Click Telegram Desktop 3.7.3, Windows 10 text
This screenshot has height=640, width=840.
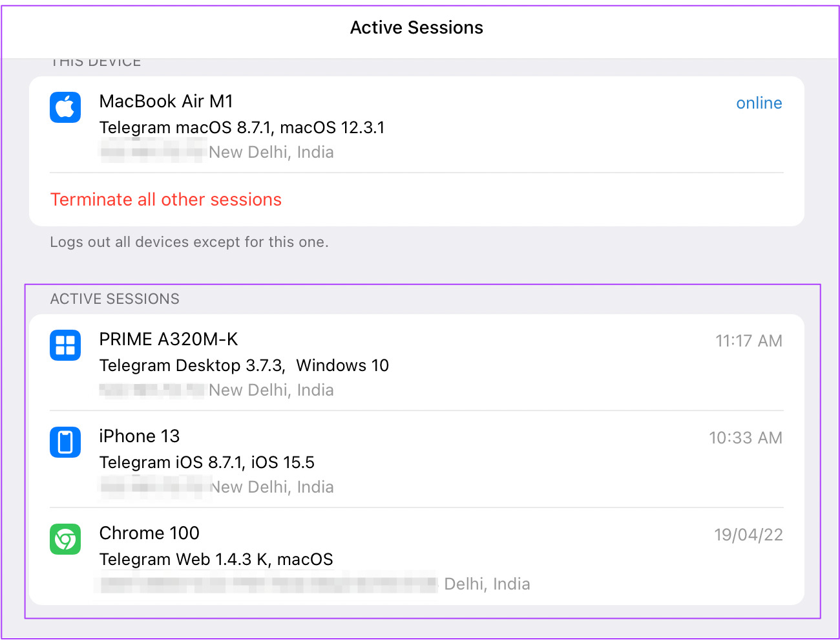pyautogui.click(x=244, y=366)
